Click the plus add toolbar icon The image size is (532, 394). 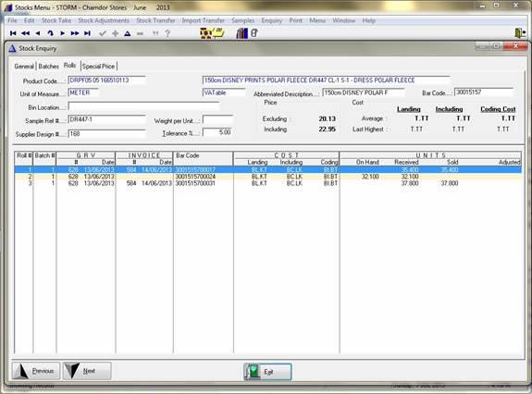pos(115,33)
